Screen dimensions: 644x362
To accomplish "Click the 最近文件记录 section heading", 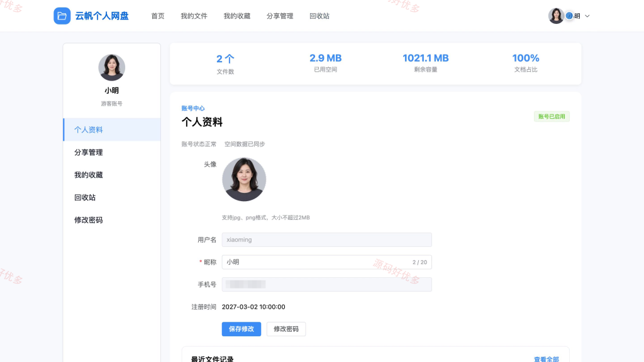I will pos(213,359).
